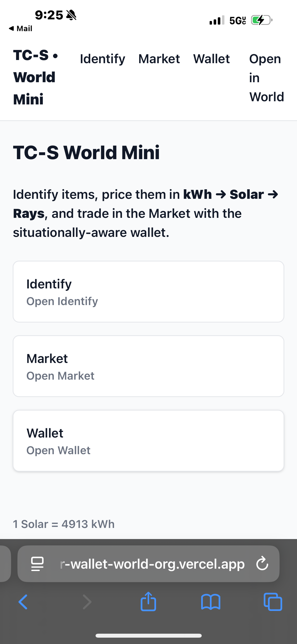Select Wallet in top navigation

click(x=211, y=59)
